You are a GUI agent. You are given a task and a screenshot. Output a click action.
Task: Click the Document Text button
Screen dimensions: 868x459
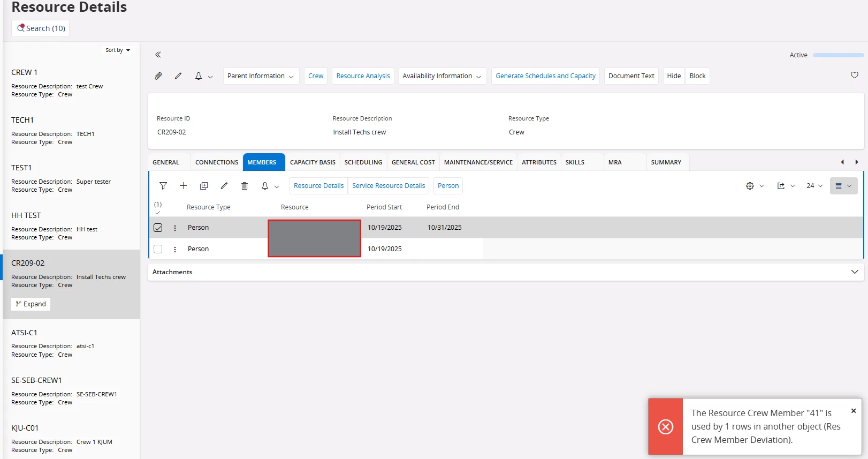point(631,76)
